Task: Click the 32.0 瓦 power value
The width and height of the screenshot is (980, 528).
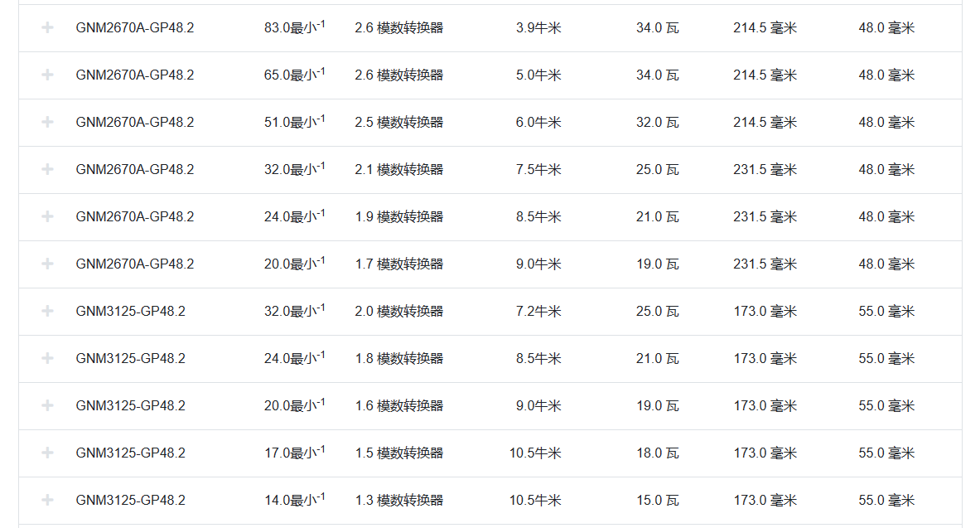Action: (x=657, y=123)
